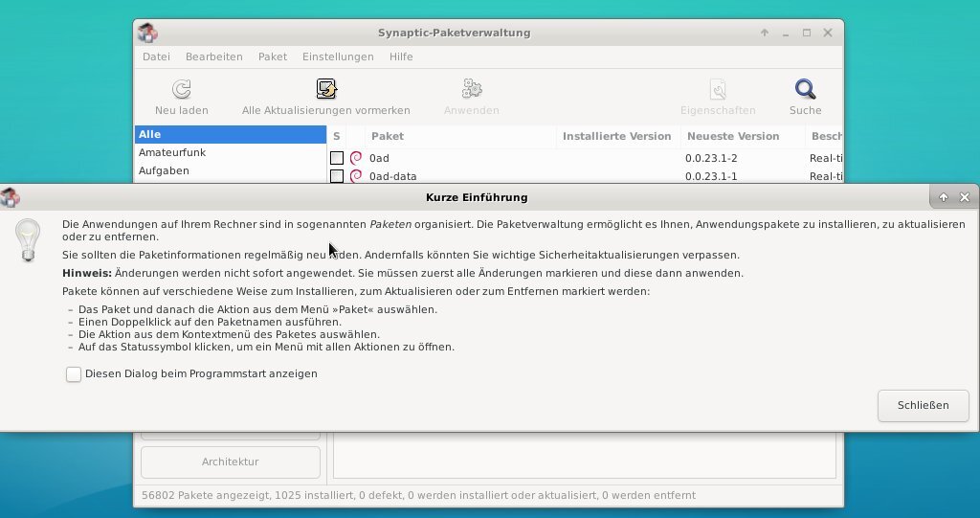
Task: Minimize the Synaptic-Paketverwaltung window
Action: [x=786, y=33]
